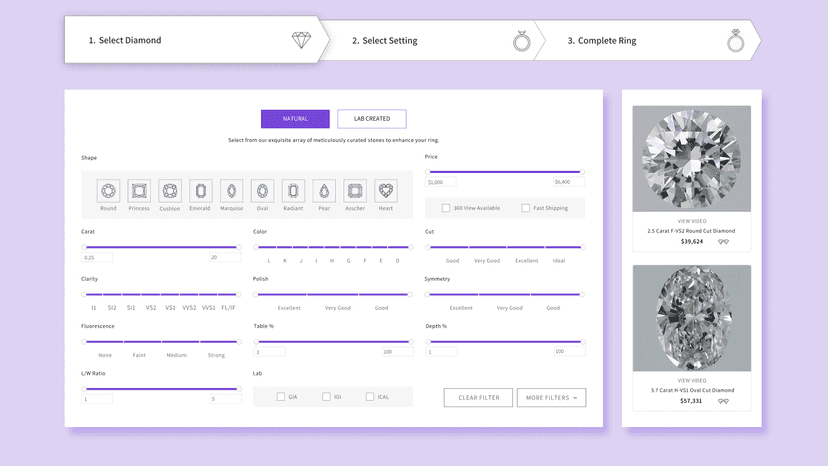Select the Princess diamond shape icon
This screenshot has width=828, height=466.
click(139, 191)
